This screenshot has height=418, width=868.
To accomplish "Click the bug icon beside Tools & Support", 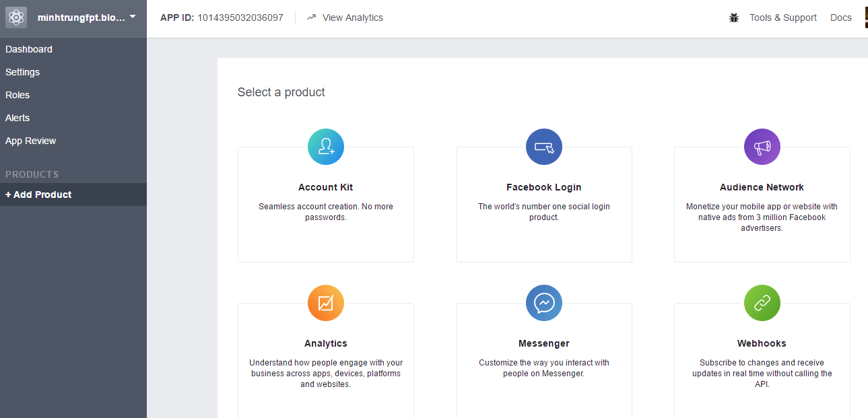I will (x=734, y=18).
